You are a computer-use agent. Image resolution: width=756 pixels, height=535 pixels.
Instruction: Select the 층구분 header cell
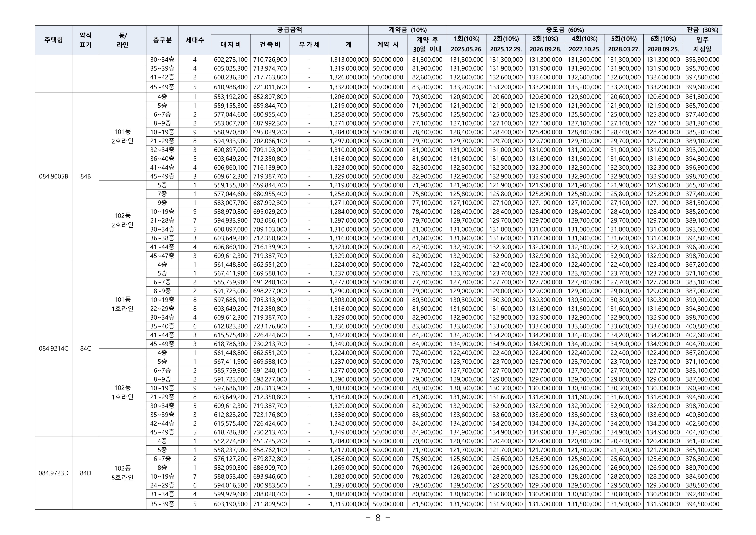(162, 40)
